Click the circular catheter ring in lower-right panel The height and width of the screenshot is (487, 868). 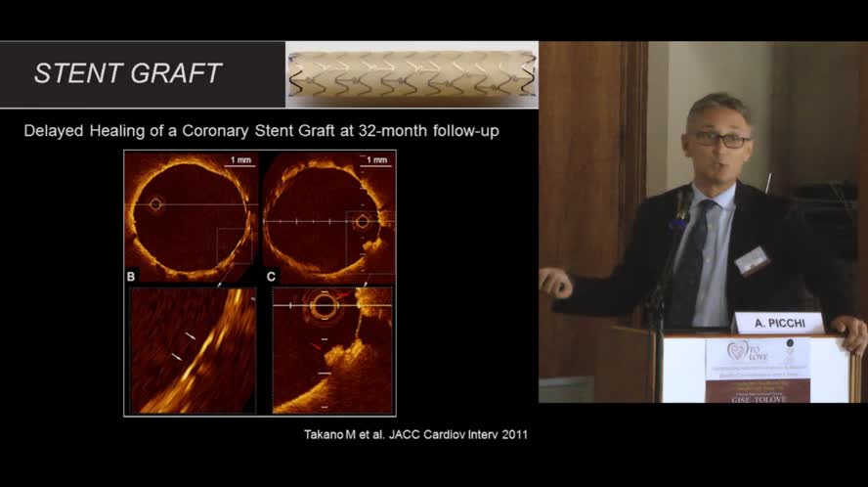pos(322,307)
